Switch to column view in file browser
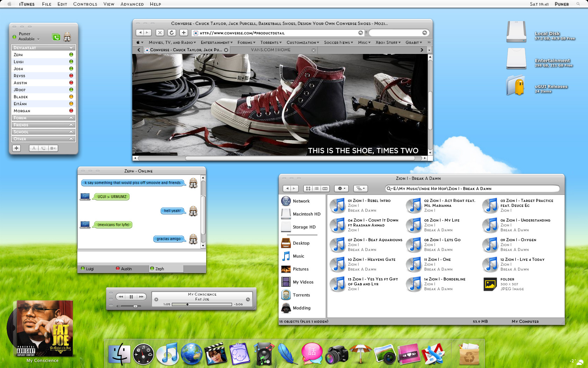The height and width of the screenshot is (368, 588). coord(325,189)
